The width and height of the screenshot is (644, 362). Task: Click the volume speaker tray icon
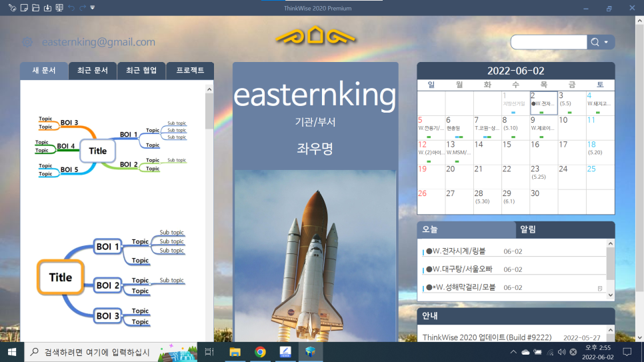point(561,352)
